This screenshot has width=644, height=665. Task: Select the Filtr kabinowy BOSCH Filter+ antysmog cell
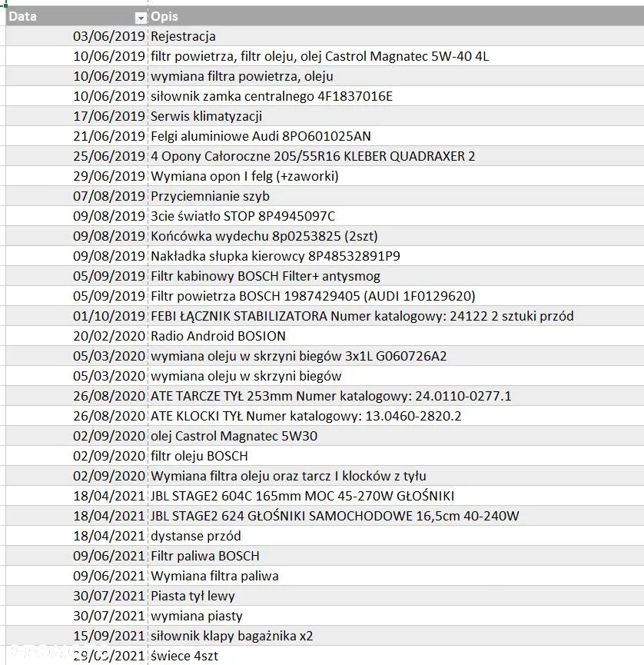[x=265, y=276]
